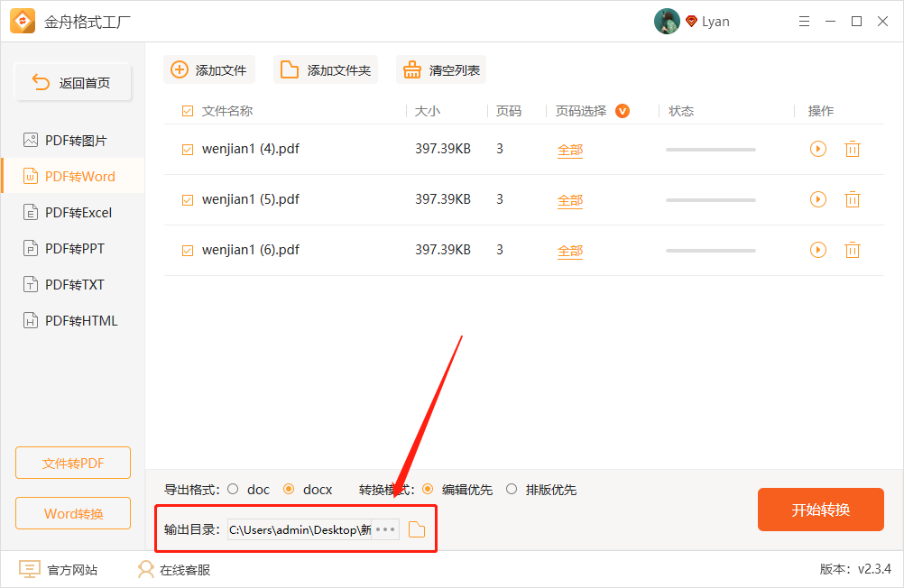Image resolution: width=904 pixels, height=588 pixels.
Task: Click the wenjian1 (4).pdf file name
Action: [x=250, y=149]
